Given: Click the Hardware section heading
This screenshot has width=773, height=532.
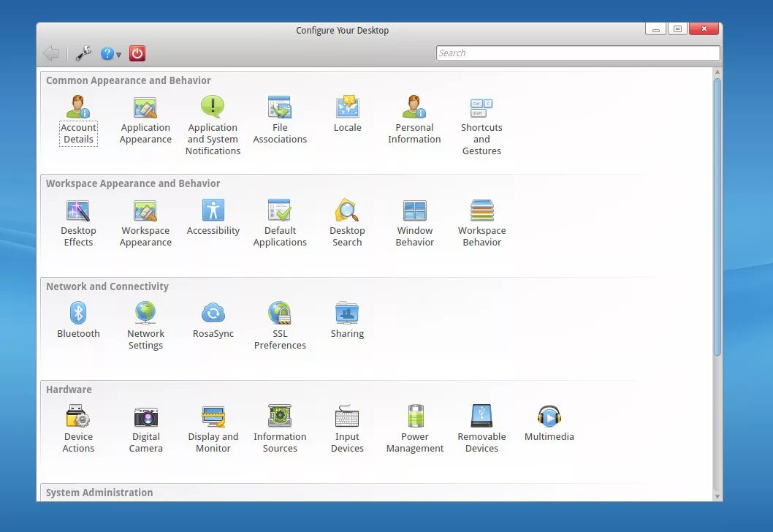Looking at the screenshot, I should coord(69,389).
